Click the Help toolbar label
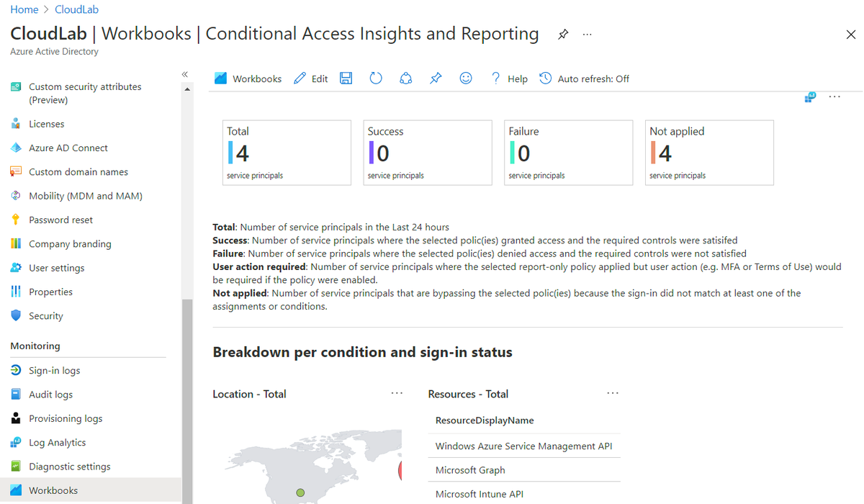 (518, 79)
